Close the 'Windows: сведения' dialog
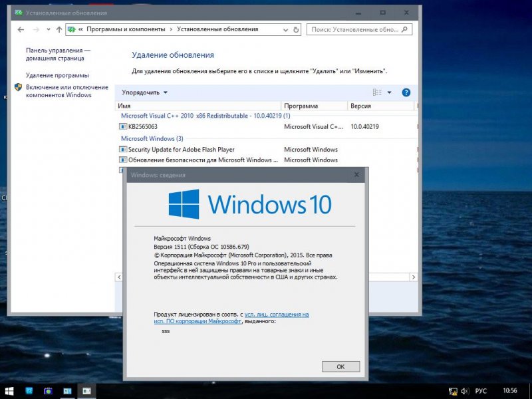 coord(356,175)
